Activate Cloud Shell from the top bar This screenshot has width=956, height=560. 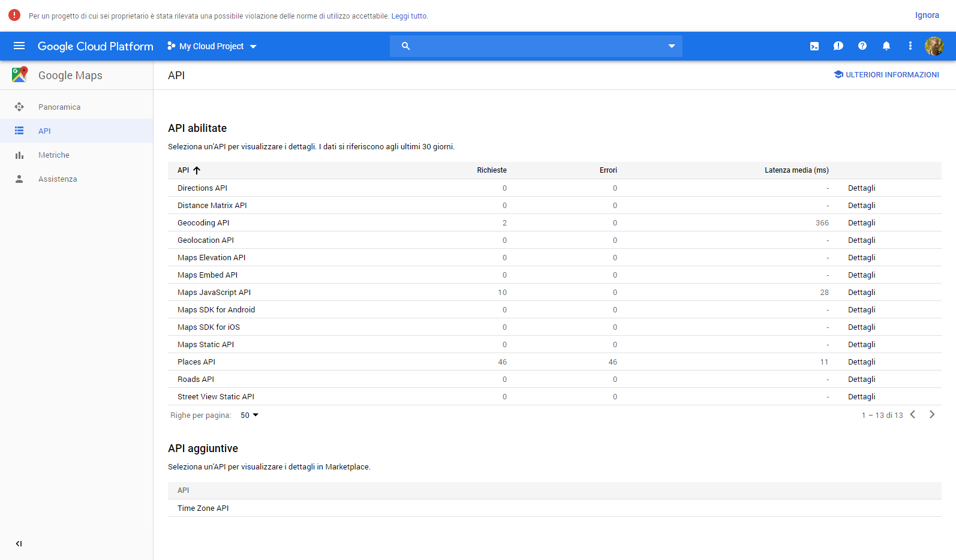[814, 46]
